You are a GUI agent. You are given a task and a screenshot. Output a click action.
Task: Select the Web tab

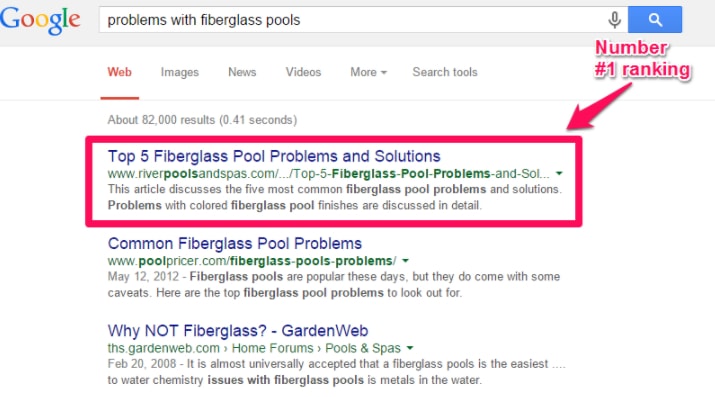[119, 72]
